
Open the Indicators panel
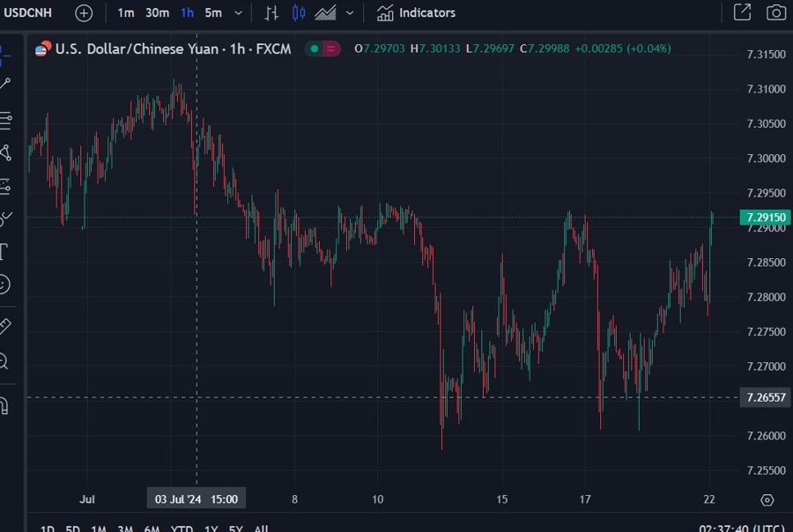[x=414, y=12]
